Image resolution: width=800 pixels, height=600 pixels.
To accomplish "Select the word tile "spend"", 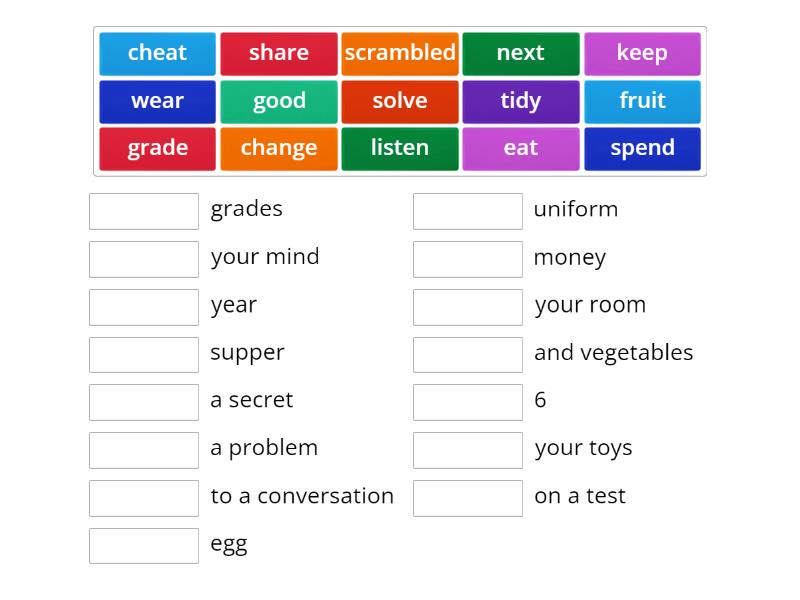I will [x=643, y=148].
